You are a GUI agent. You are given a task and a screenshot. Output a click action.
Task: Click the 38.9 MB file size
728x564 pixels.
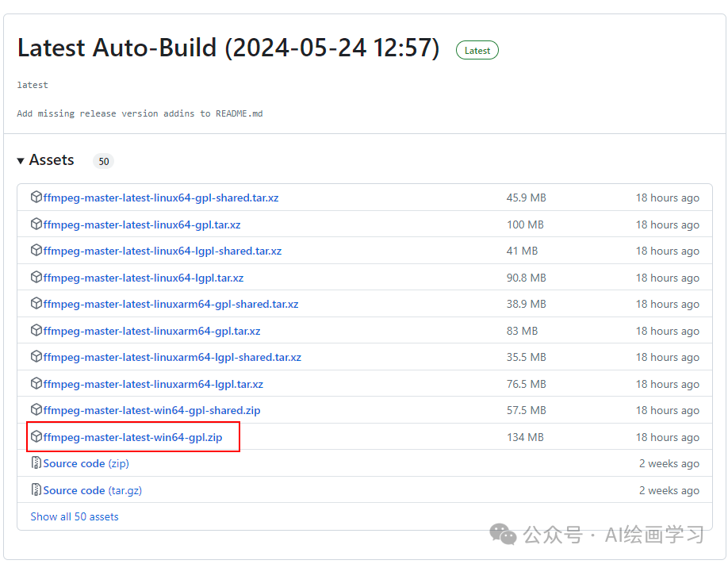point(526,304)
